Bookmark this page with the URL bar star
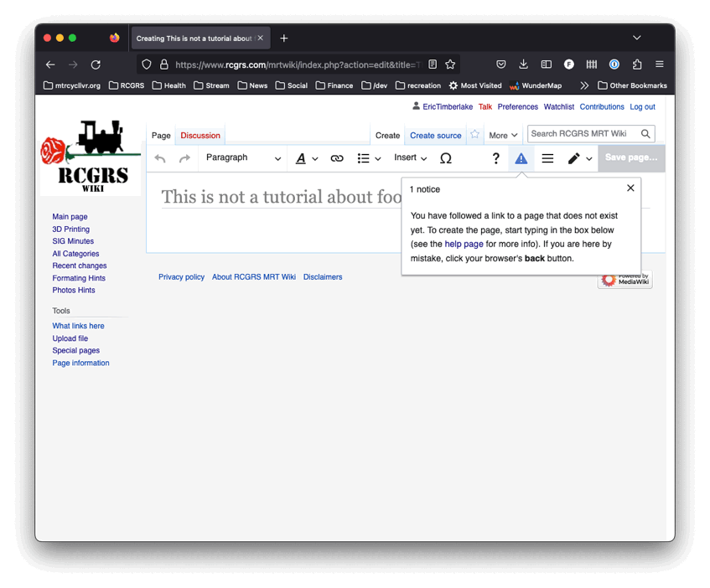710x588 pixels. 450,64
